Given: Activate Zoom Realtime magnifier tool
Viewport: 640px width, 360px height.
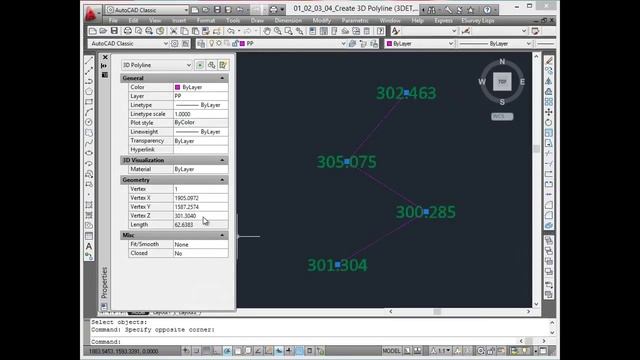Looking at the screenshot, I should click(278, 31).
